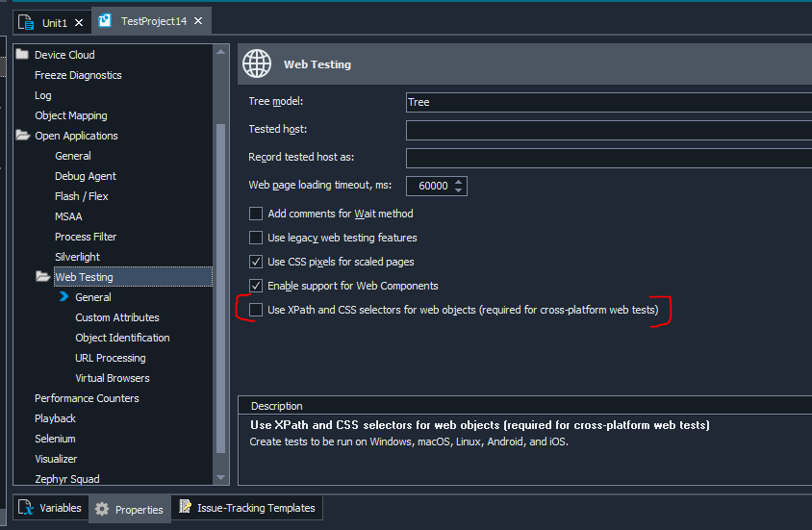Select Virtual Browsers in the tree
Screen dimensions: 812x530
pyautogui.click(x=112, y=378)
